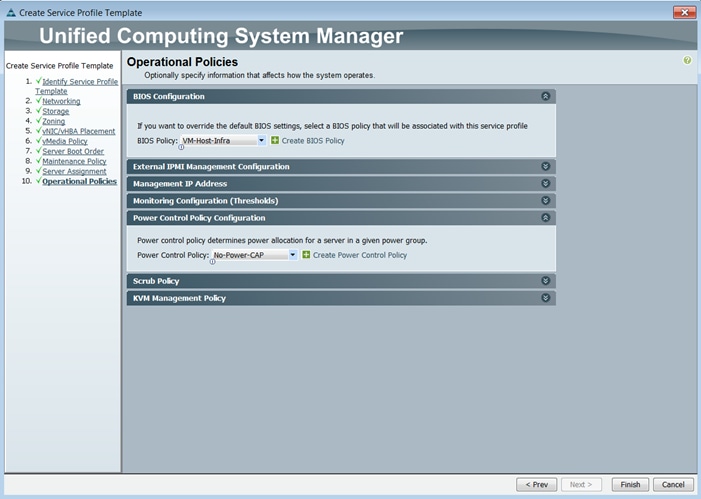
Task: Select the Operational Policies step
Action: point(80,181)
